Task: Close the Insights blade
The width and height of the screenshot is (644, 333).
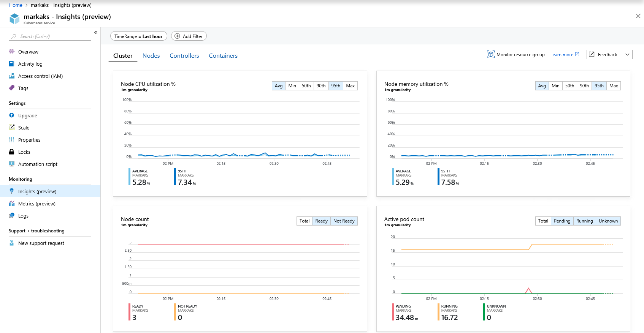Action: click(x=638, y=16)
